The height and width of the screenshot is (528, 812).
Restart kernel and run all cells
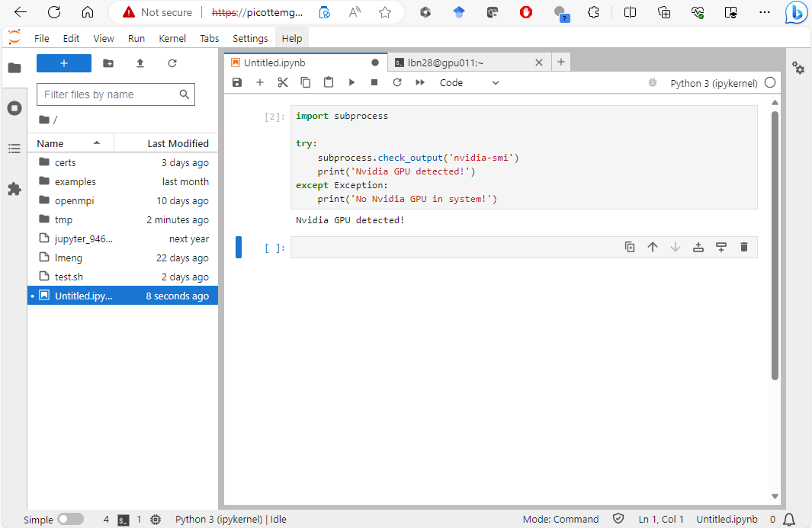(420, 82)
